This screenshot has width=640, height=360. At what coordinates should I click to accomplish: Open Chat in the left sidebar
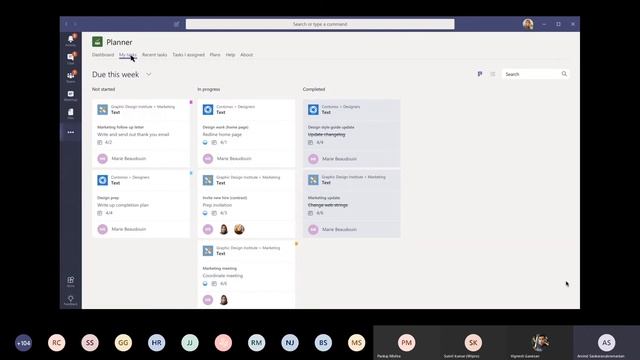[71, 58]
